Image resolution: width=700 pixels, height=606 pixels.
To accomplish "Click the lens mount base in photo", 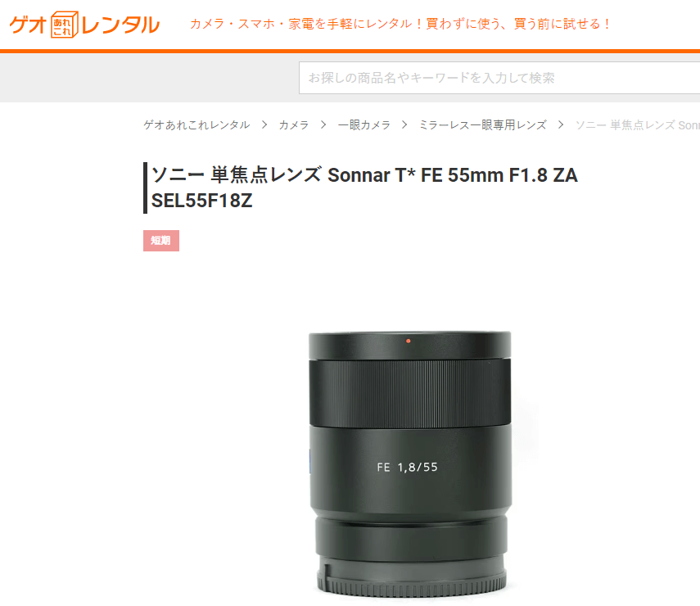I will tap(411, 574).
